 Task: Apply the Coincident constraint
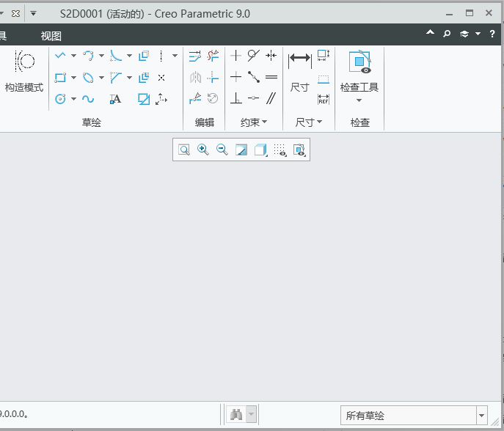click(254, 98)
